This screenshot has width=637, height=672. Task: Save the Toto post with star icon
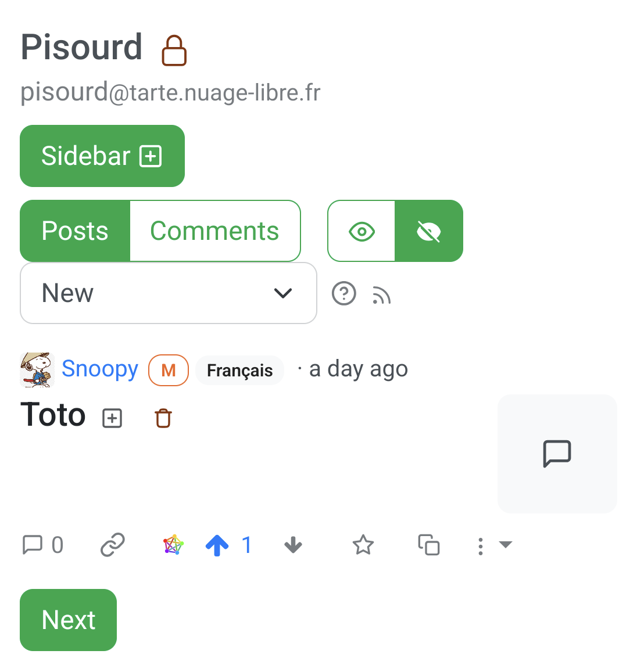coord(363,545)
